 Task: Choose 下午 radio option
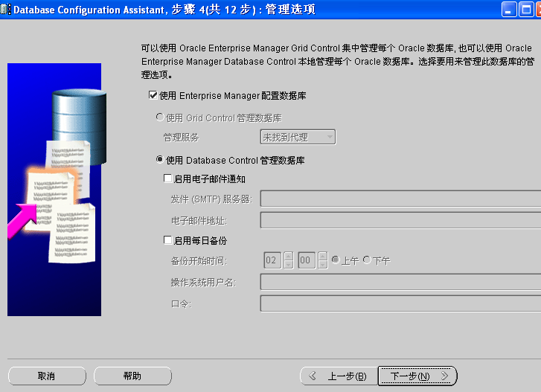point(367,260)
